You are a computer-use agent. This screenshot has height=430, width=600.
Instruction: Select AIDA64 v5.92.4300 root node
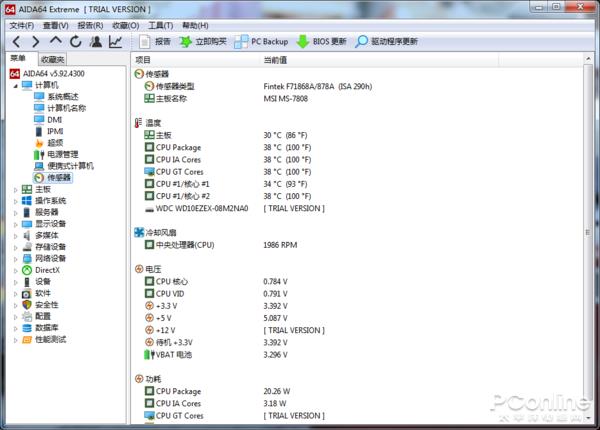point(47,73)
